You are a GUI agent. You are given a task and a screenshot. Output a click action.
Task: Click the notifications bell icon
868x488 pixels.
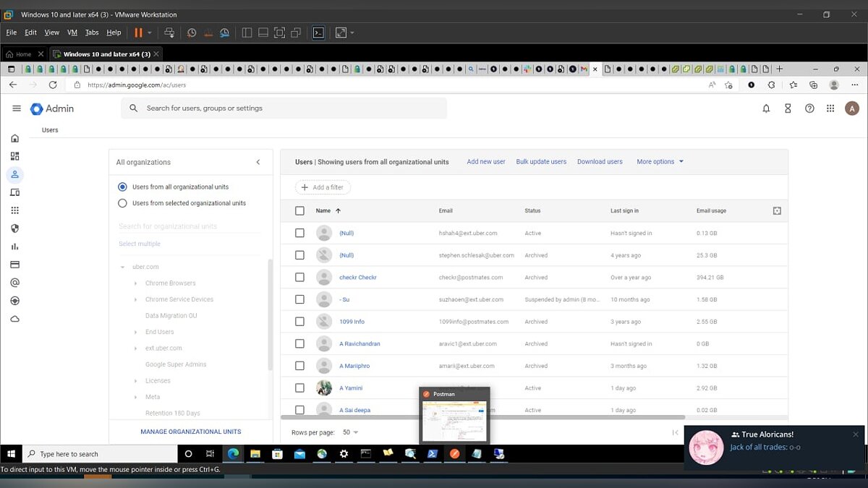[x=766, y=108]
